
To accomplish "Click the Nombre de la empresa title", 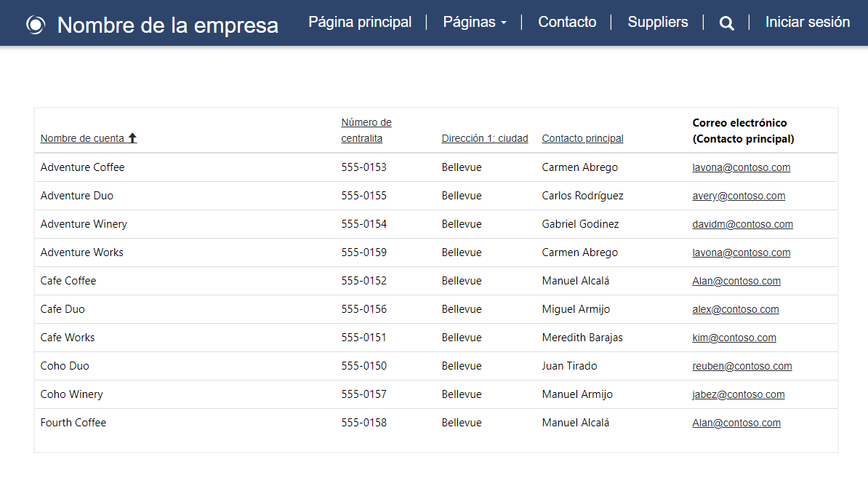I will (168, 25).
